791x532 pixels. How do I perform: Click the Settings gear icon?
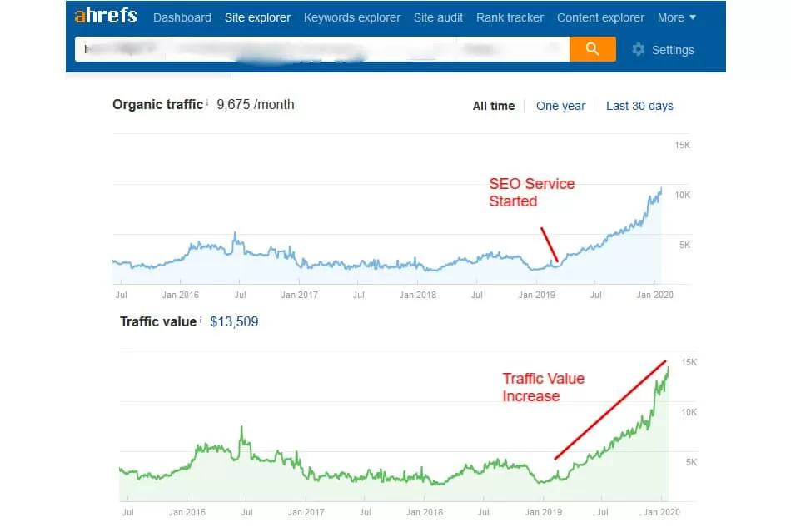[639, 50]
